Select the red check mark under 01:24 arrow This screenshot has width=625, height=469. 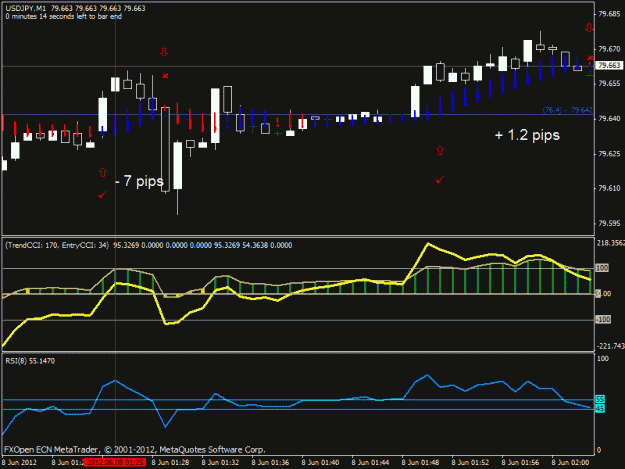(x=102, y=194)
